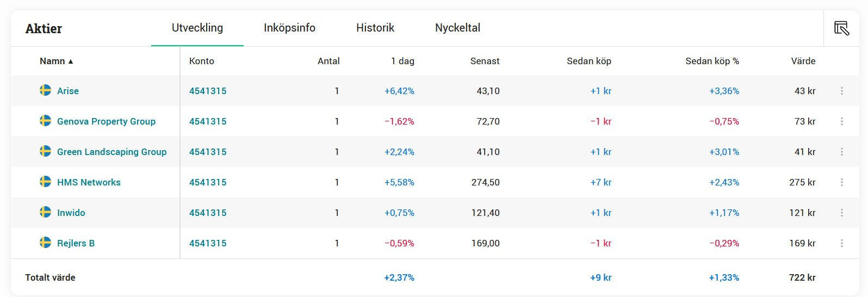
Task: Switch to the Inköpsinfo tab
Action: coord(289,28)
